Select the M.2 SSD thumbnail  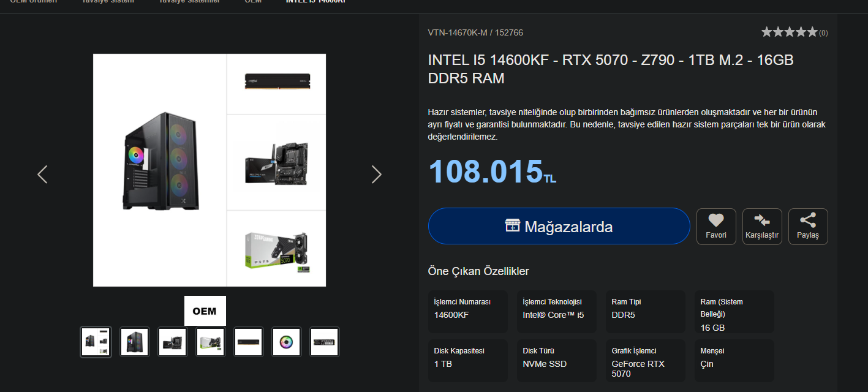point(324,342)
